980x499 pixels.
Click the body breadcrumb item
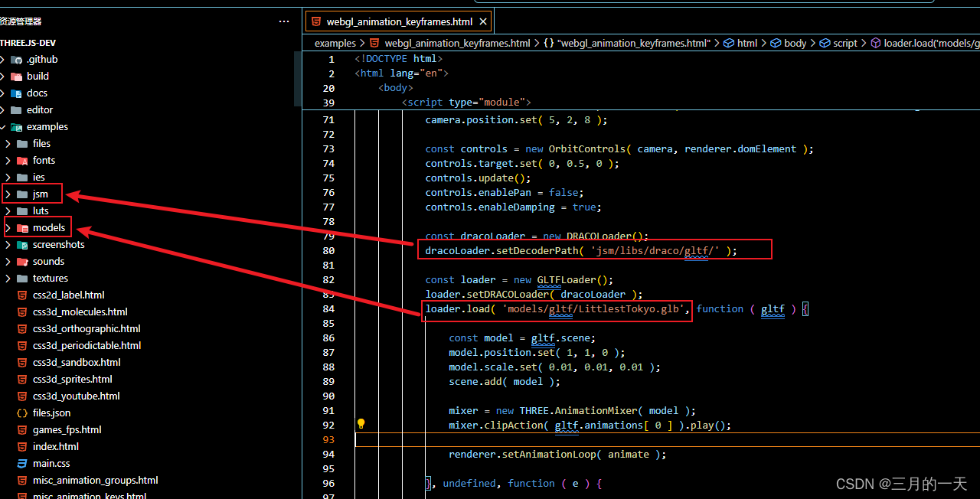click(x=796, y=43)
